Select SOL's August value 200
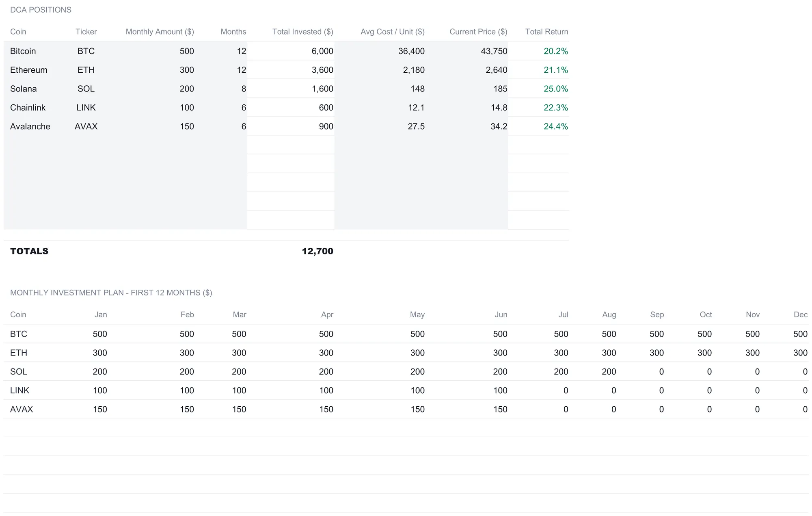The height and width of the screenshot is (516, 812). click(x=609, y=371)
